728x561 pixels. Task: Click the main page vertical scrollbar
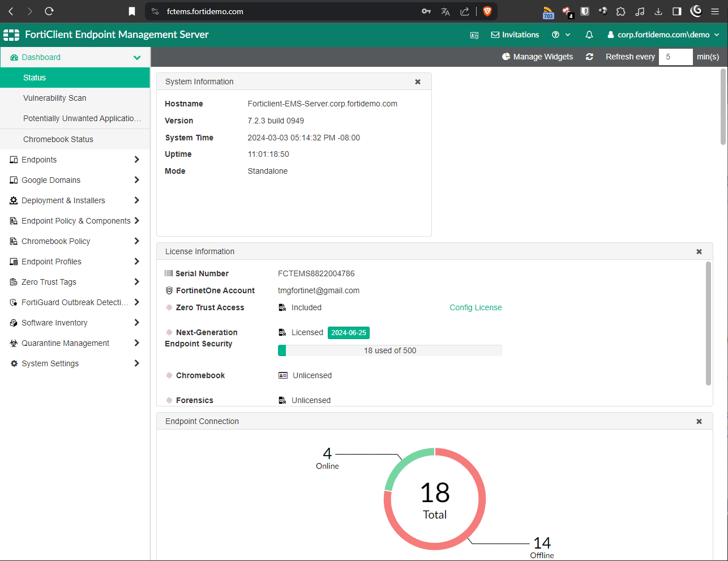(x=723, y=106)
